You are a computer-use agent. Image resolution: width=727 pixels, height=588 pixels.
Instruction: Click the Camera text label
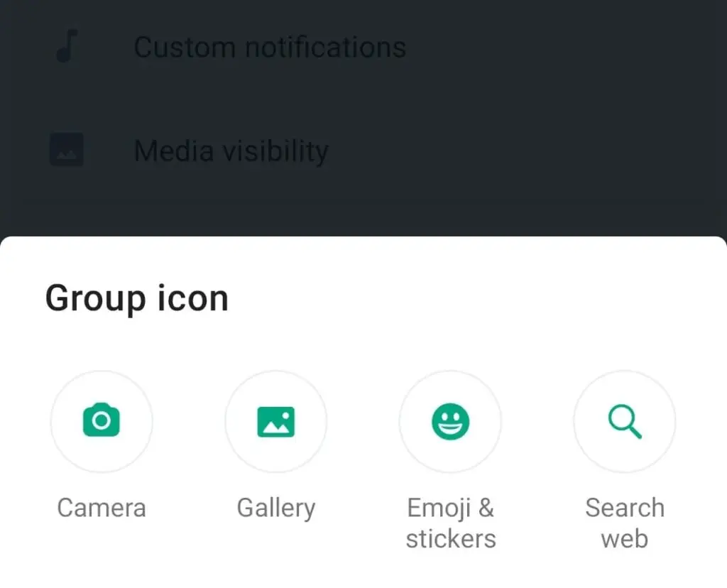[102, 507]
